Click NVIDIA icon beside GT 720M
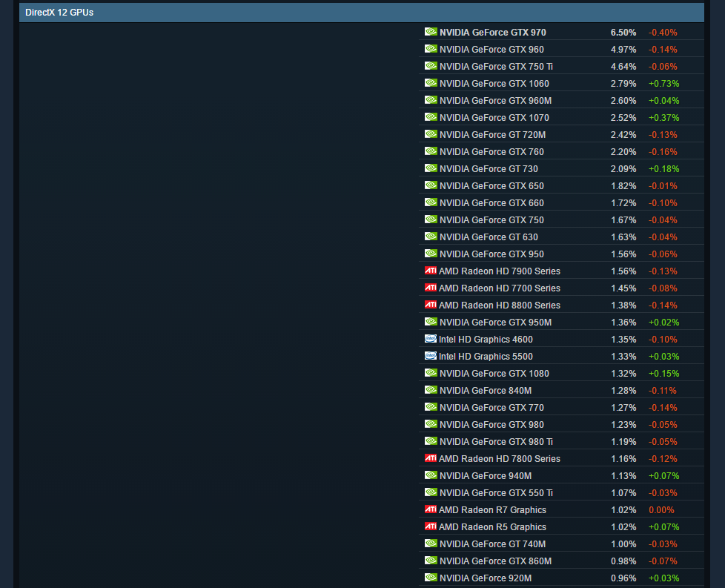Viewport: 725px width, 588px height. 431,134
